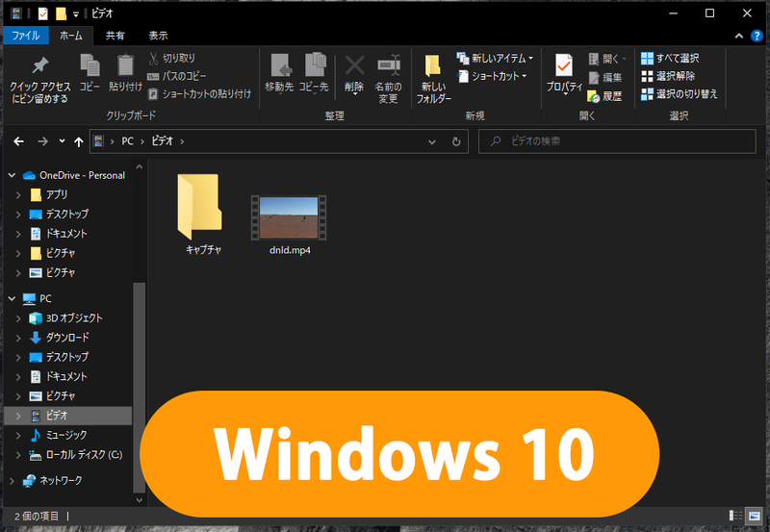The width and height of the screenshot is (770, 532).
Task: Click ショートカットの貼り付け (Paste shortcut)
Action: click(x=199, y=93)
